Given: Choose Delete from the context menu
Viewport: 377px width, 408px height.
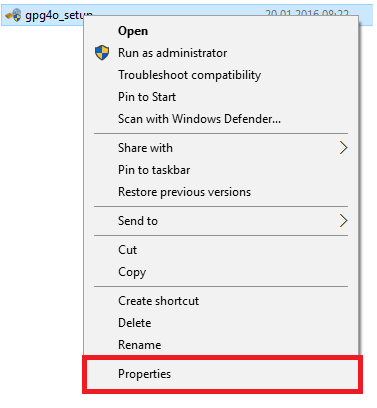Looking at the screenshot, I should (x=134, y=323).
